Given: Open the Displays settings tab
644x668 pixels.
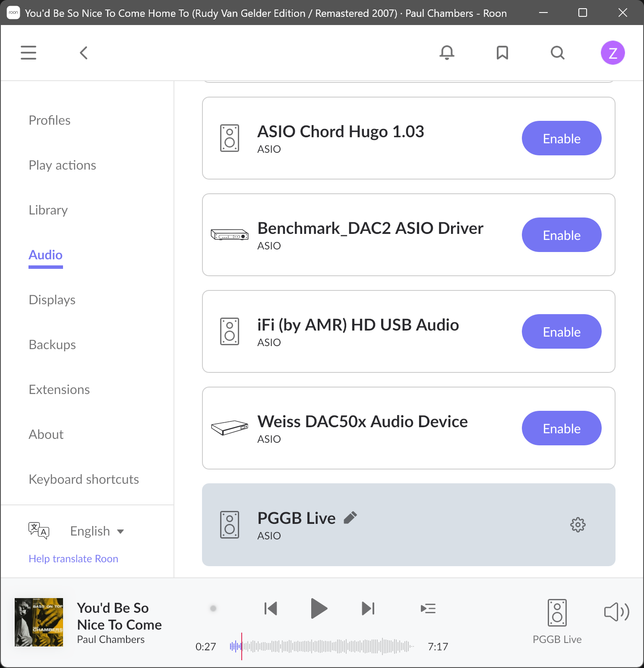Looking at the screenshot, I should pos(52,300).
